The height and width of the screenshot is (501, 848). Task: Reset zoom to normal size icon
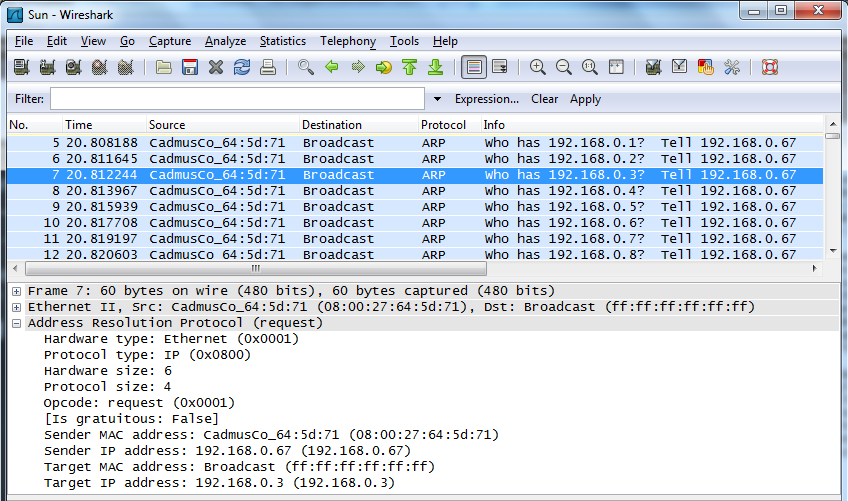coord(589,67)
